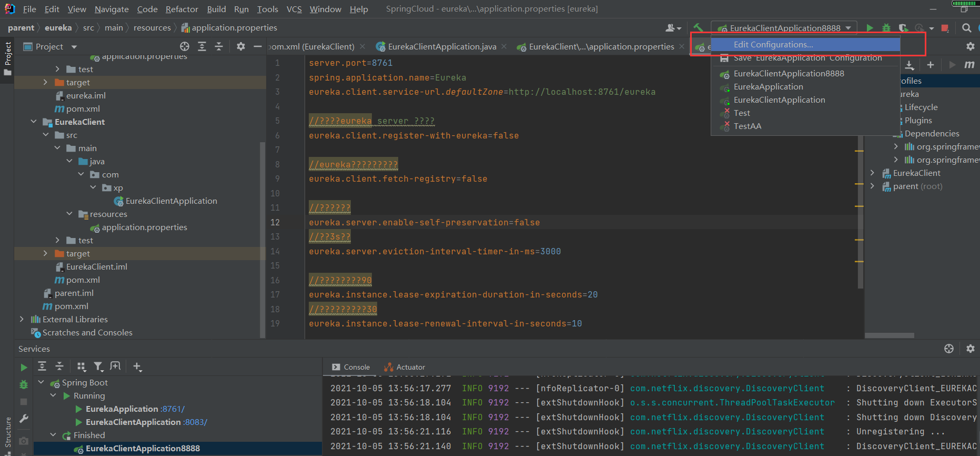980x456 pixels.
Task: Expand the EurekaClient node in Maven panel
Action: 872,173
